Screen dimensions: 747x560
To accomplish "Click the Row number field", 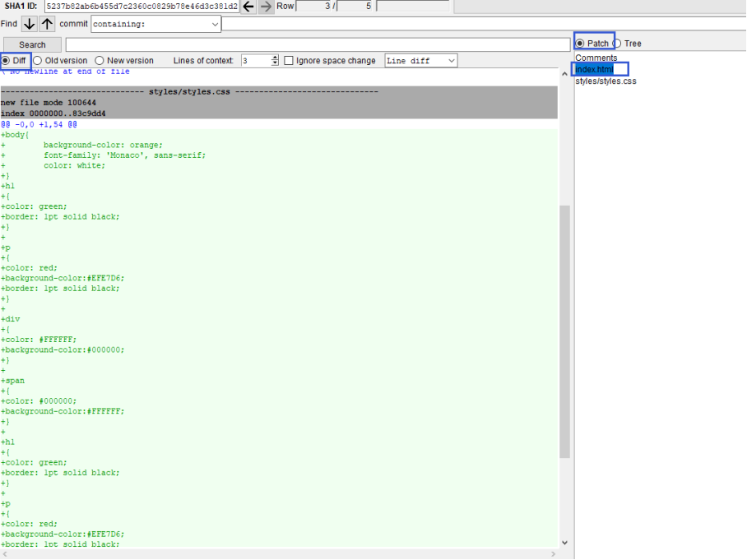I will [x=314, y=6].
